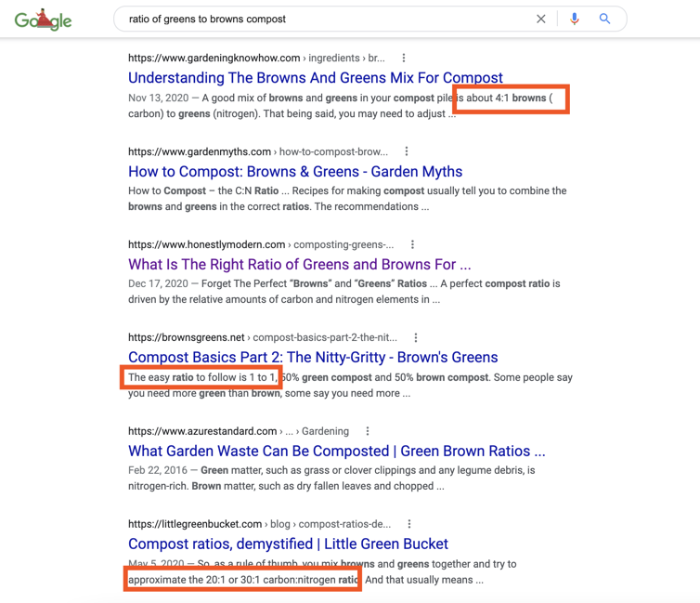Open "How to Compost: Browns & Greens" link

pyautogui.click(x=295, y=171)
